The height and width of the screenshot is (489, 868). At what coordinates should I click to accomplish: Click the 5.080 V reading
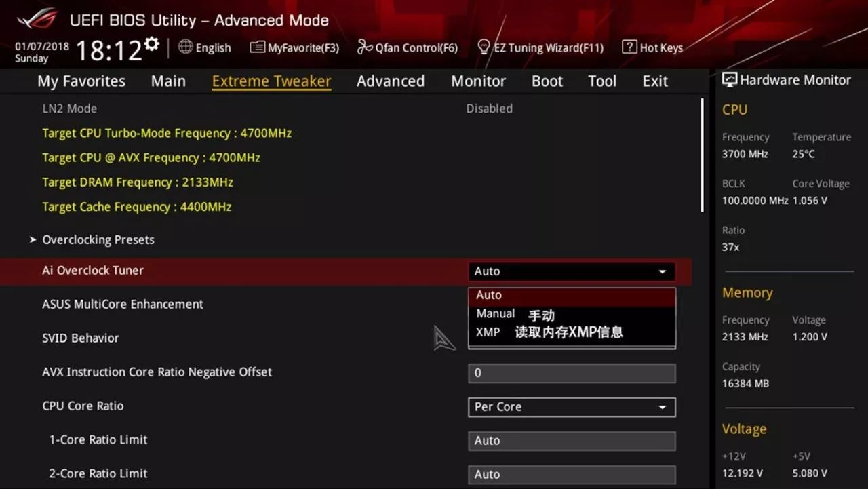point(810,473)
